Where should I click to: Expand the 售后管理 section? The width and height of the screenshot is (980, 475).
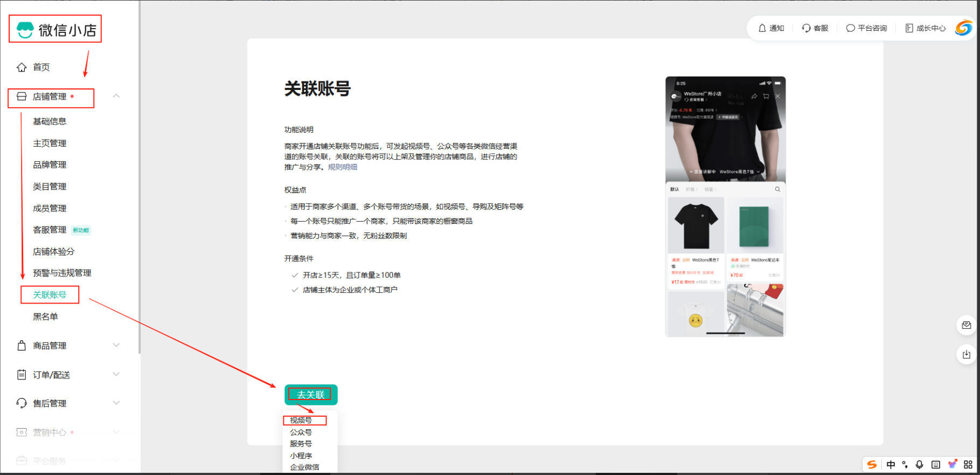pyautogui.click(x=116, y=403)
